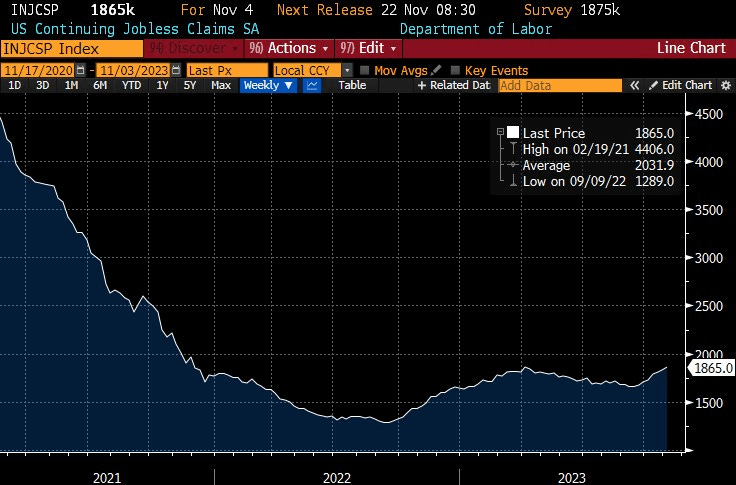736x485 pixels.
Task: Click the High marker icon in legend
Action: point(513,149)
